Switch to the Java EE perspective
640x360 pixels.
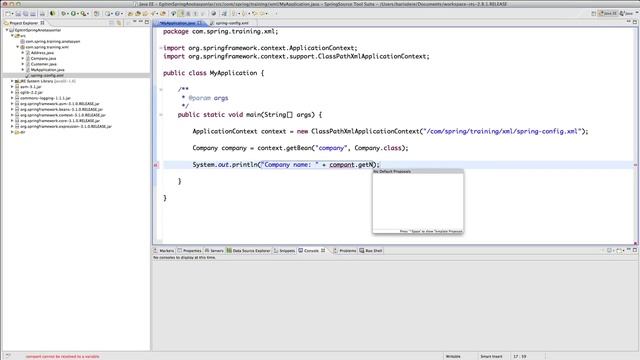pyautogui.click(x=607, y=13)
